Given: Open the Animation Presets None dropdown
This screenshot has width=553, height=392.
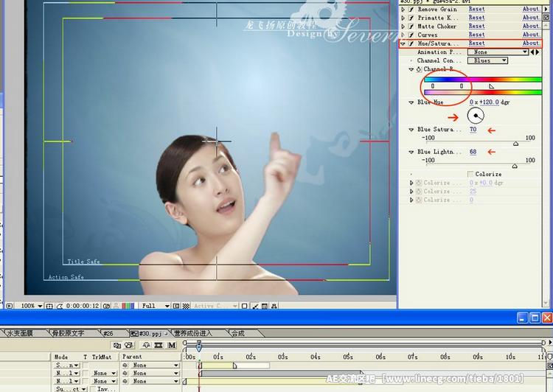Looking at the screenshot, I should tap(498, 52).
